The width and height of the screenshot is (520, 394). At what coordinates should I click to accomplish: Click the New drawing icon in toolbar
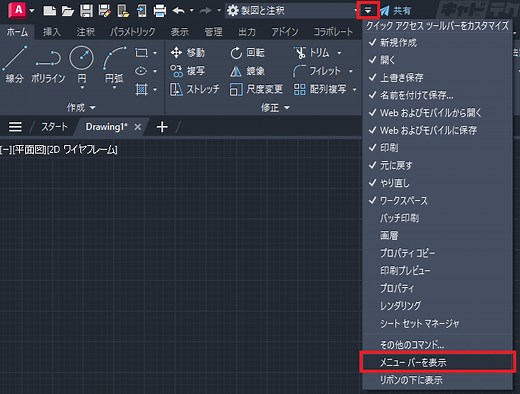pyautogui.click(x=49, y=11)
